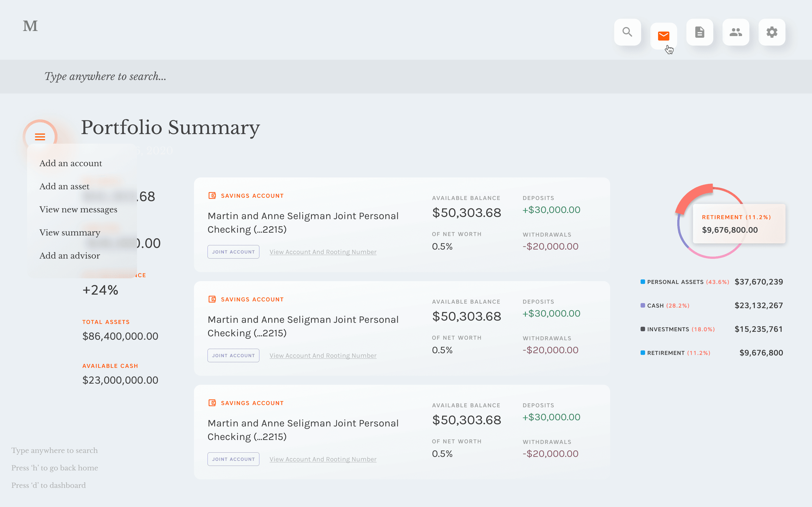Open the documents icon in header

pyautogui.click(x=700, y=32)
